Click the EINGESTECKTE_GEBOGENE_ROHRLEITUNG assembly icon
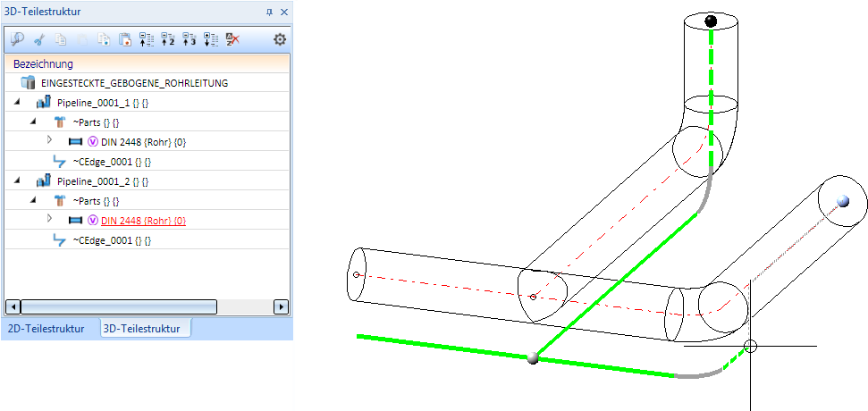This screenshot has width=868, height=411. coord(28,83)
